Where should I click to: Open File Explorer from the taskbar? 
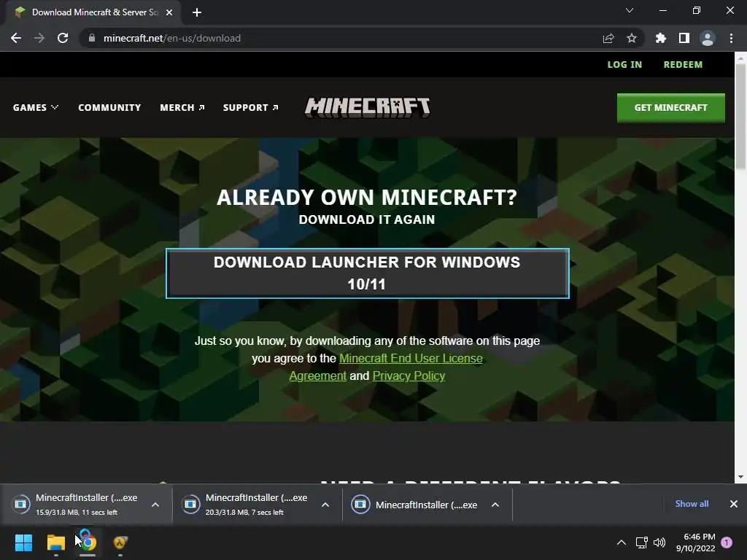tap(55, 542)
